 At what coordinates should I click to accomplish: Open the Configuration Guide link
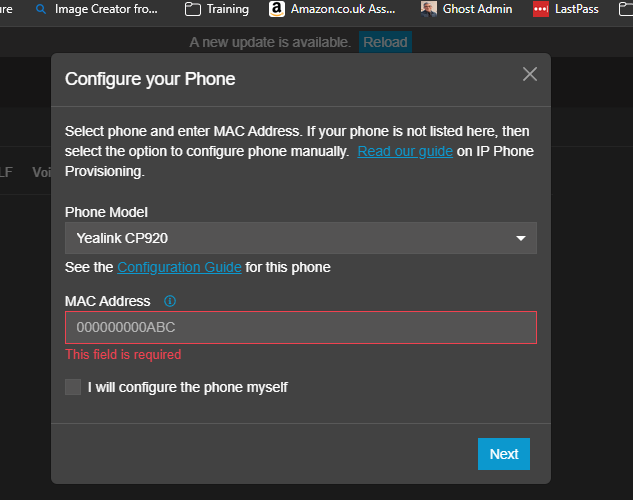point(179,267)
